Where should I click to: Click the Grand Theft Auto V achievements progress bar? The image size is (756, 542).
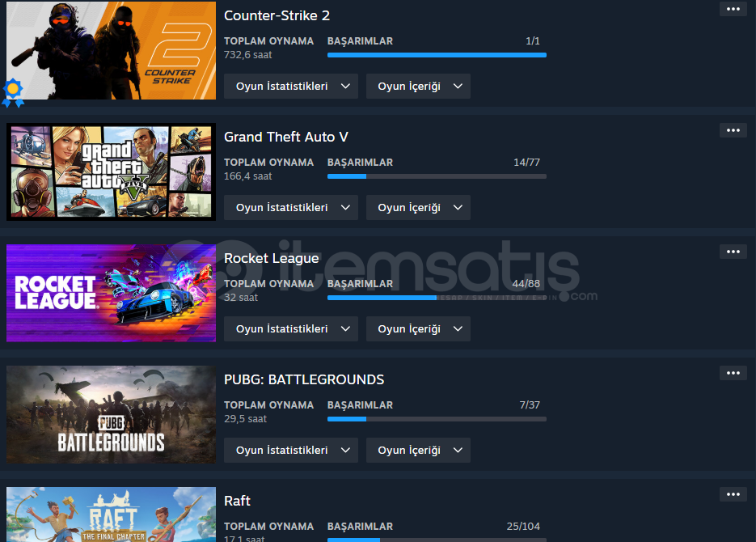(437, 176)
